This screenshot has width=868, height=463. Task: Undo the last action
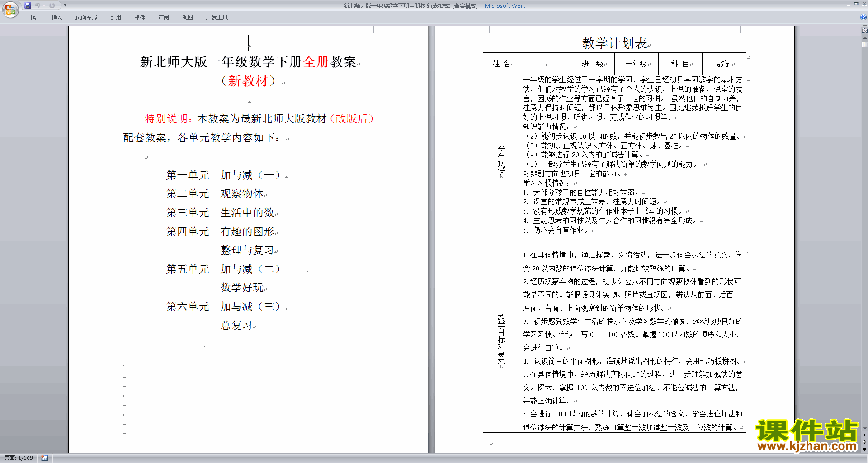[x=38, y=5]
